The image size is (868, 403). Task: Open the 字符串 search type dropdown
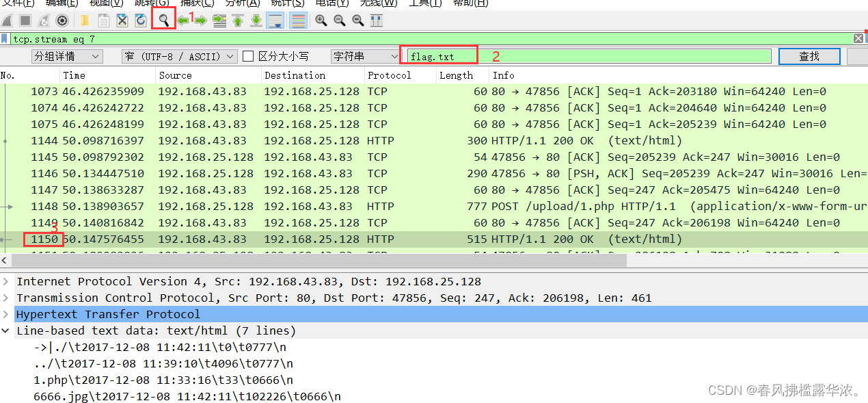point(366,56)
